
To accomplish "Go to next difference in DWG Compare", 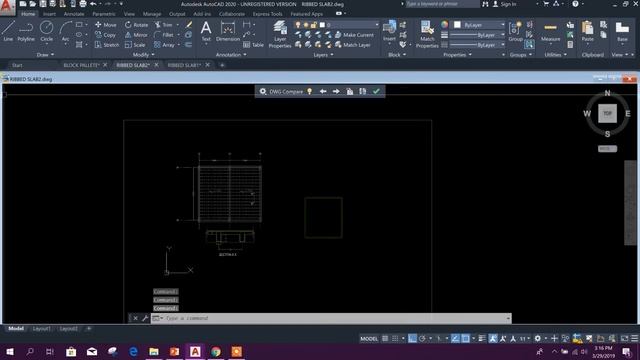I will tap(336, 91).
